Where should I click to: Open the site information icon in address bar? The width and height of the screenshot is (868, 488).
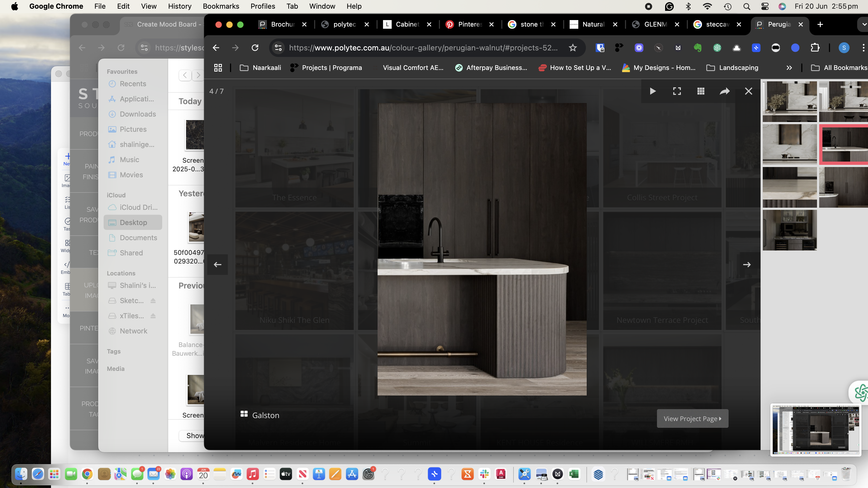click(x=278, y=48)
